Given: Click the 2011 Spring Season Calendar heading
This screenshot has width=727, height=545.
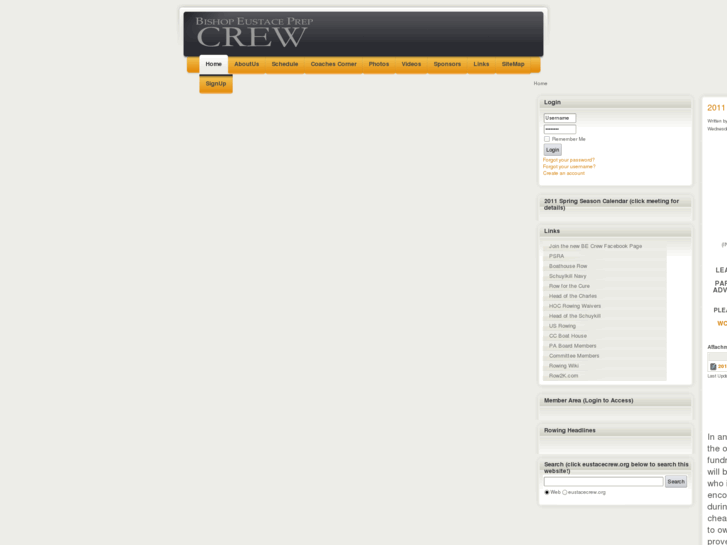Looking at the screenshot, I should [x=611, y=204].
